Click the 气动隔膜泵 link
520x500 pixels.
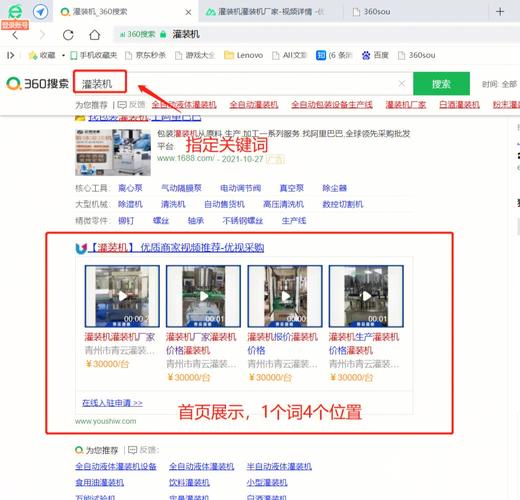[181, 188]
